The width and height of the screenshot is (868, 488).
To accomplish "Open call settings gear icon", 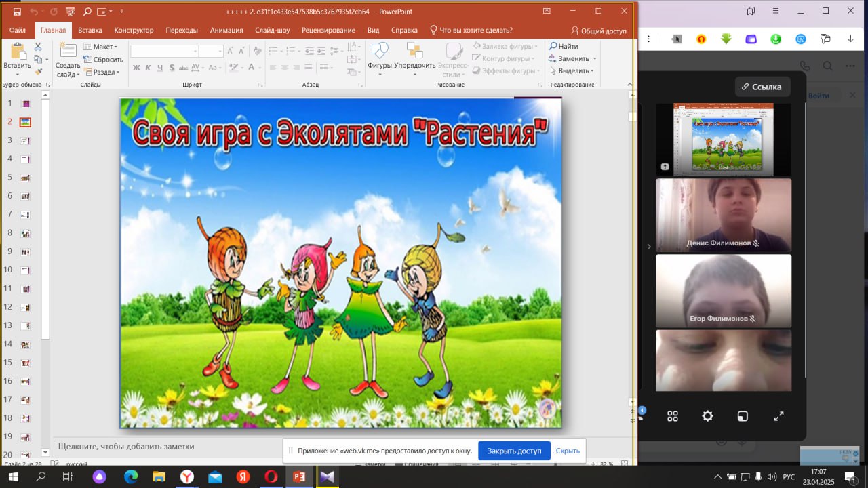I will 707,416.
